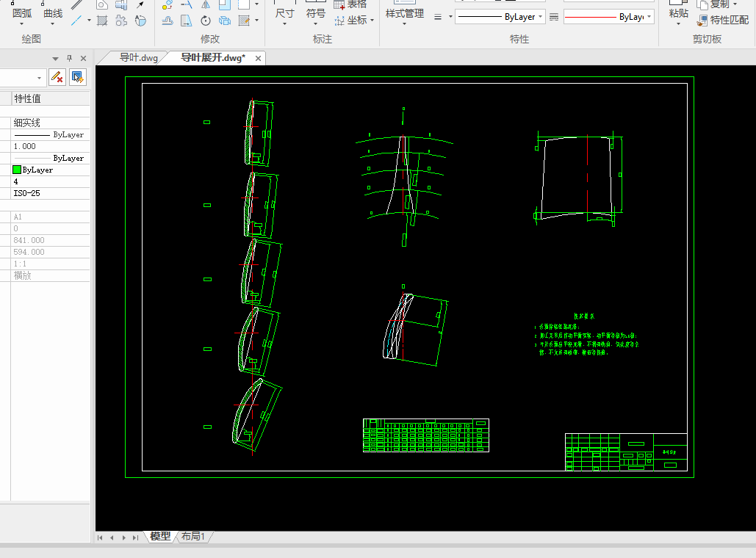Screen dimensions: 756x558
Task: Click the clear selection pencil icon
Action: (57, 76)
